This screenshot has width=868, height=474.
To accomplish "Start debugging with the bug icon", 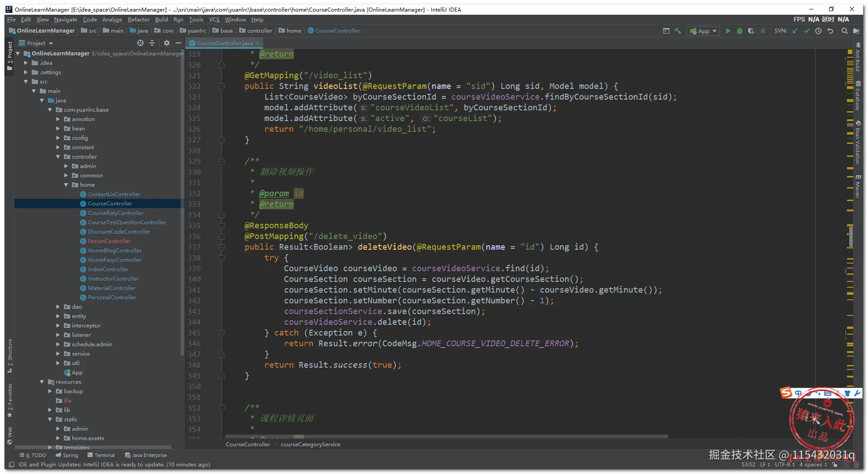I will tap(740, 31).
